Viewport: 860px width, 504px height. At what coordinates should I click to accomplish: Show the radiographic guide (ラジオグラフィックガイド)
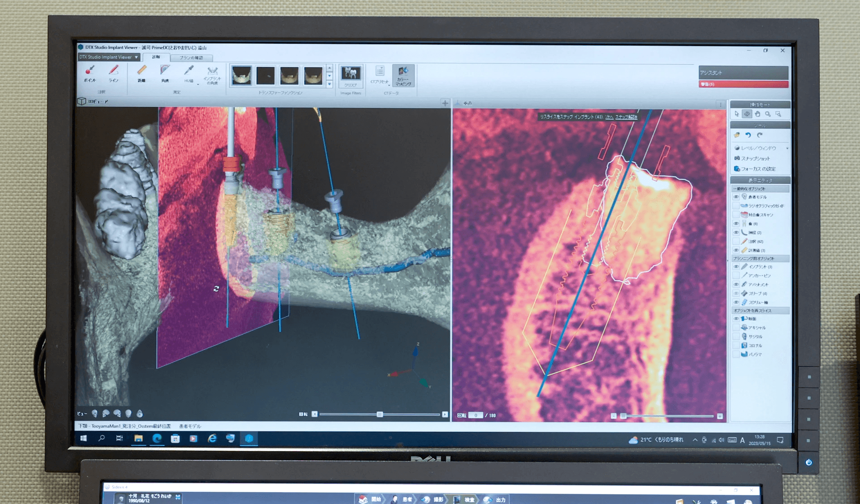(x=736, y=206)
